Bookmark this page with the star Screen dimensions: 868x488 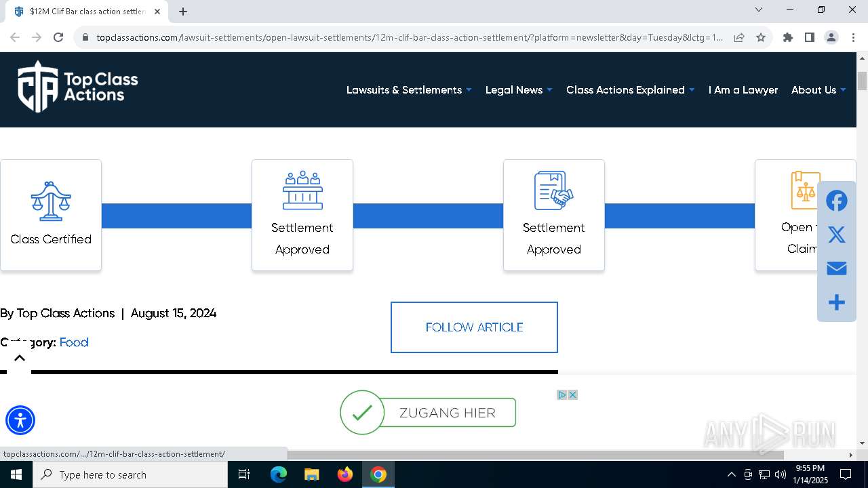pos(761,37)
